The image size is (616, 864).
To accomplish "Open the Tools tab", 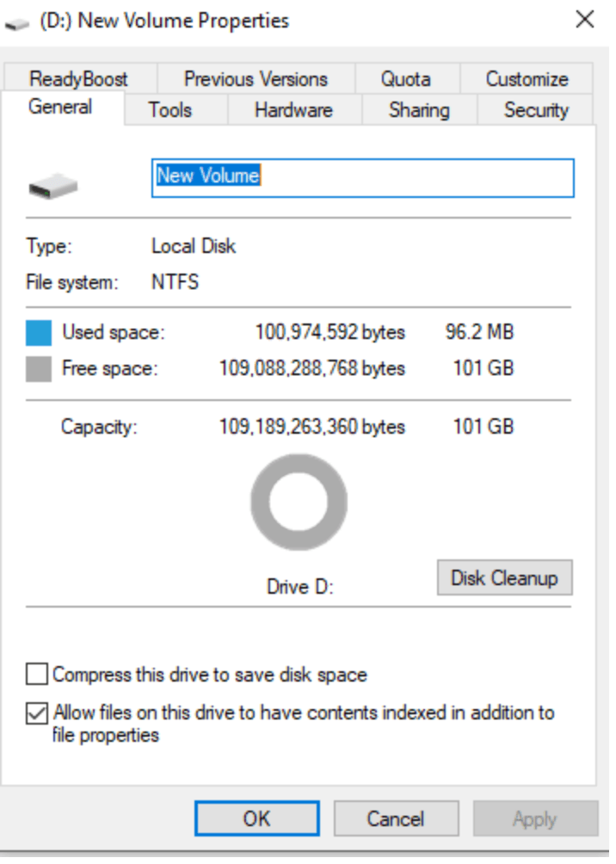I will pyautogui.click(x=170, y=109).
